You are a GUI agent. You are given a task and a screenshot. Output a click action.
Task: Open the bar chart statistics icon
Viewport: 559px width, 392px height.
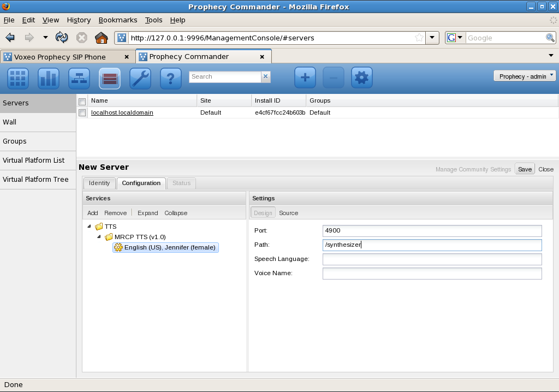tap(49, 78)
